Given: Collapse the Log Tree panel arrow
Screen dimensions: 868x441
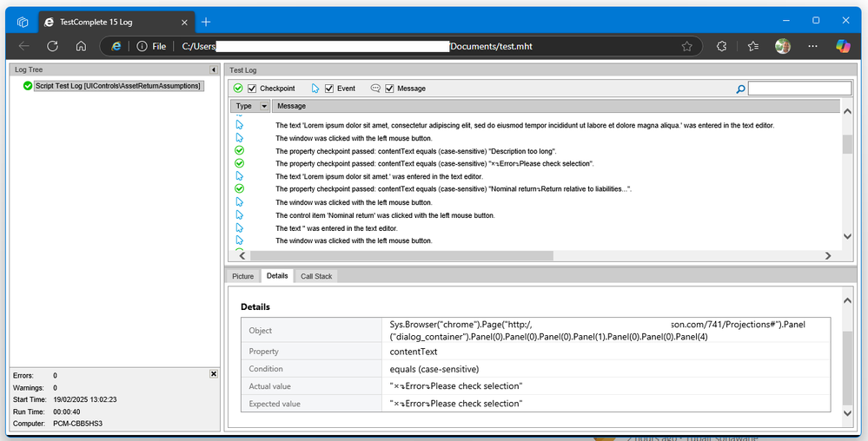Looking at the screenshot, I should pos(214,69).
